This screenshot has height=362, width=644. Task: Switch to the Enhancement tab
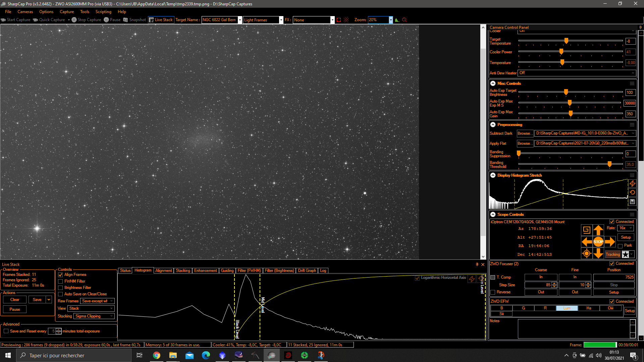coord(206,270)
